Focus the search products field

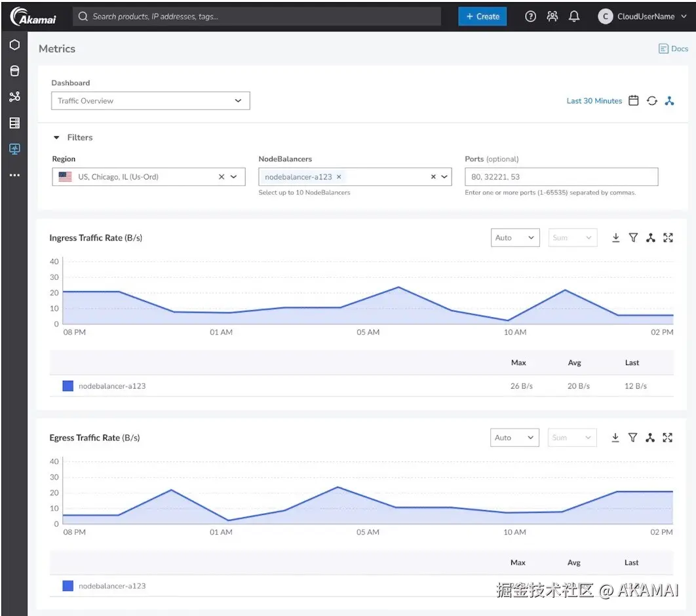point(256,16)
